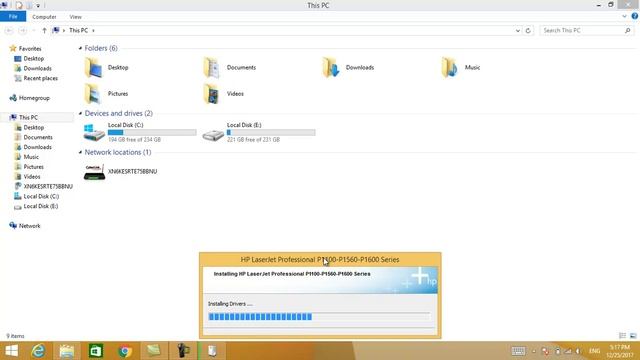Click the refresh button beside address bar
Image resolution: width=640 pixels, height=360 pixels.
[x=528, y=31]
